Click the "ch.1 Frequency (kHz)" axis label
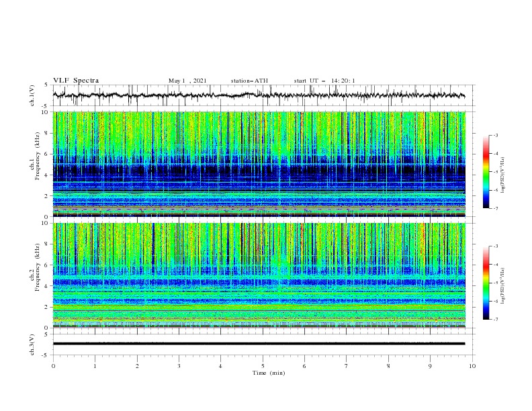This screenshot has height=411, width=532. point(34,156)
